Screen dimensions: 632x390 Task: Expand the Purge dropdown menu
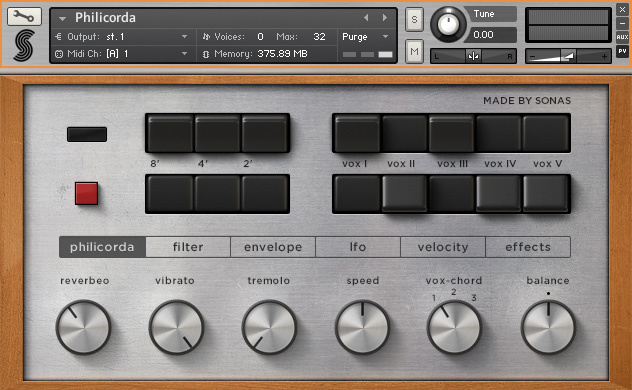pyautogui.click(x=365, y=37)
